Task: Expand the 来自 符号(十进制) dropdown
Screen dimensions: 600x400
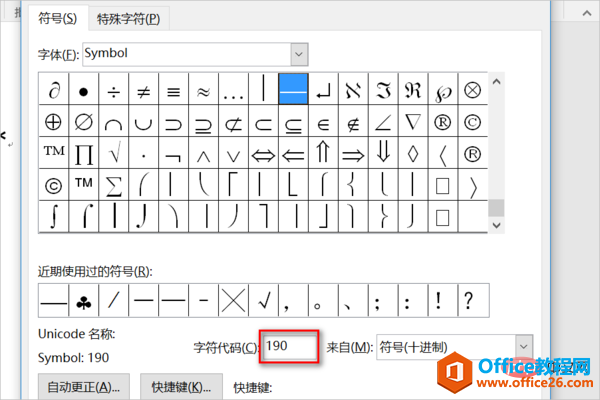Action: tap(523, 347)
